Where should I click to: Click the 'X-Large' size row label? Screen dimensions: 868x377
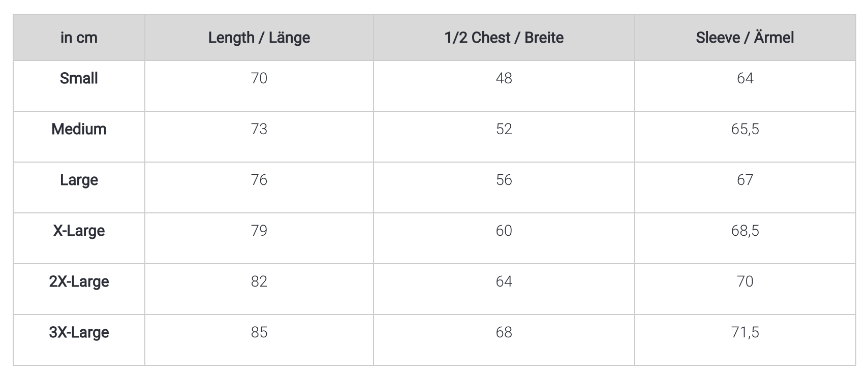(x=79, y=231)
